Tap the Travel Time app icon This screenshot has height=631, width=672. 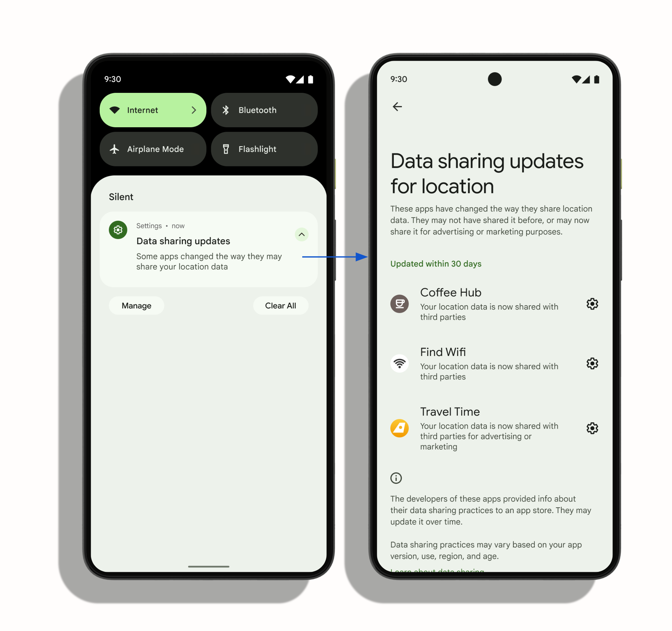[x=398, y=428]
